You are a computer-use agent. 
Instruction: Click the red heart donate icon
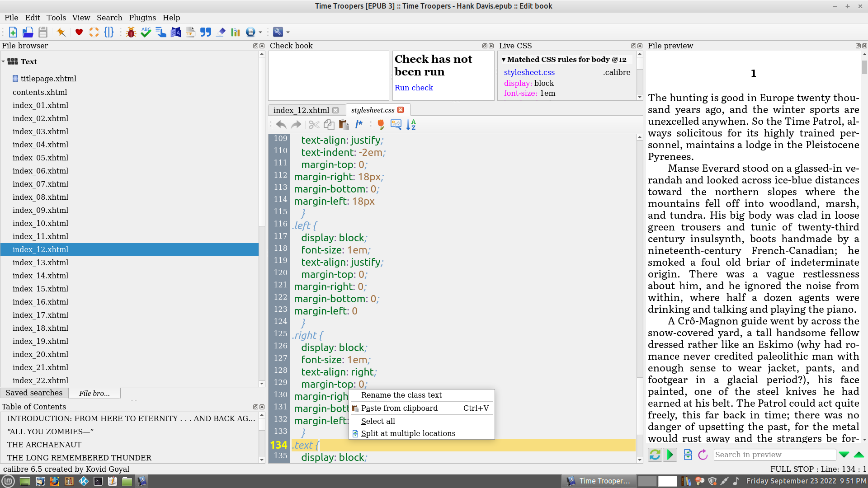[x=79, y=32]
